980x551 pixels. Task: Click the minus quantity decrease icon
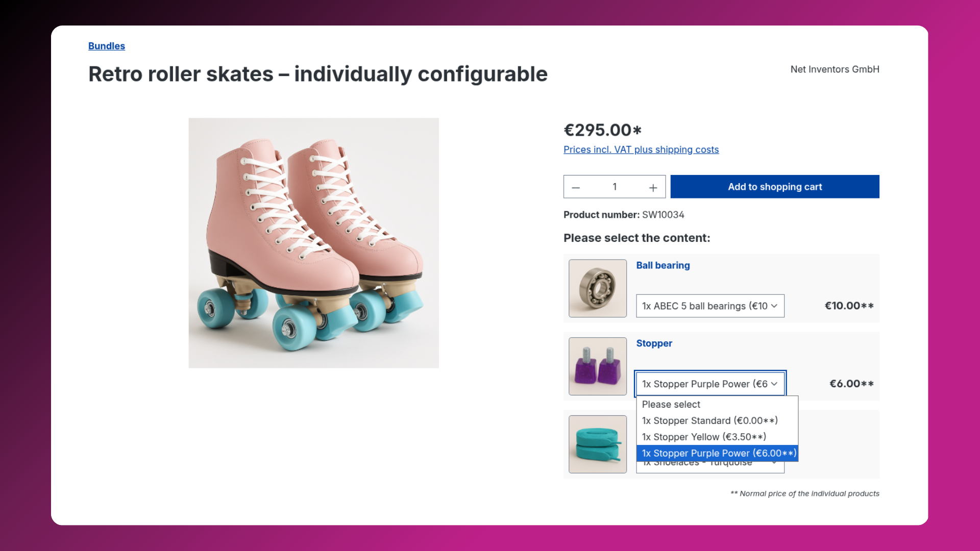[x=576, y=187]
